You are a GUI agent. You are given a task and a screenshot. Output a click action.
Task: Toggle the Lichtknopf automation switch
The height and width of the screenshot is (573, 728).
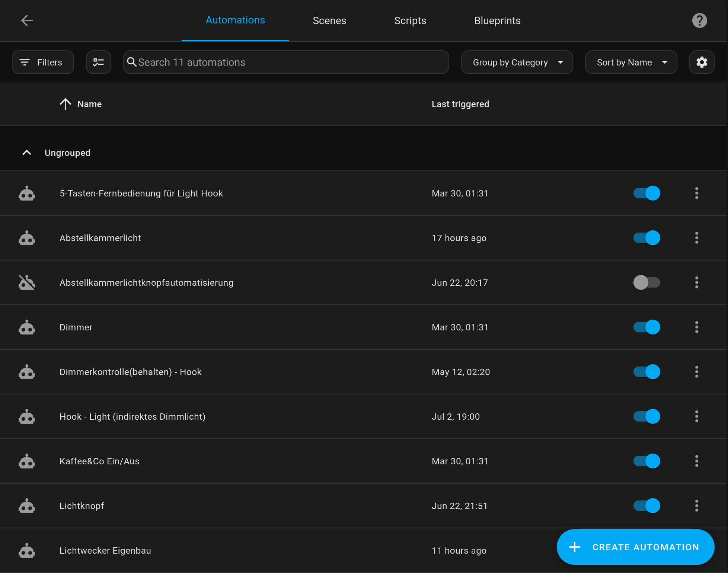pyautogui.click(x=647, y=506)
